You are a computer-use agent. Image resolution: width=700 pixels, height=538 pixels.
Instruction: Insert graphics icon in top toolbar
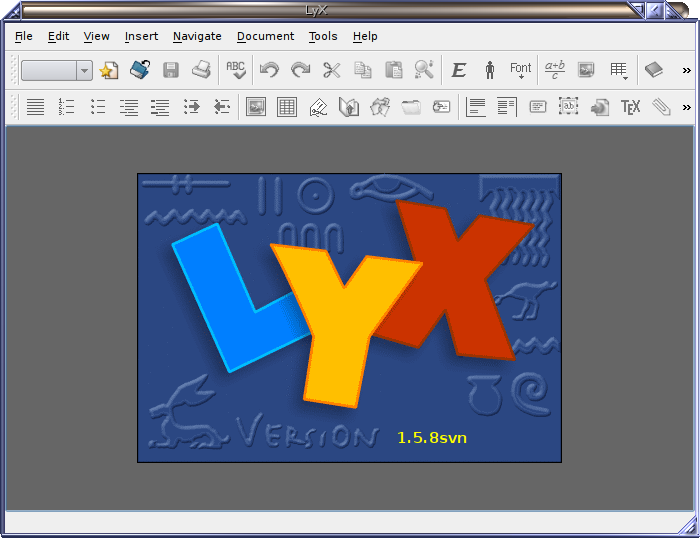tap(586, 70)
